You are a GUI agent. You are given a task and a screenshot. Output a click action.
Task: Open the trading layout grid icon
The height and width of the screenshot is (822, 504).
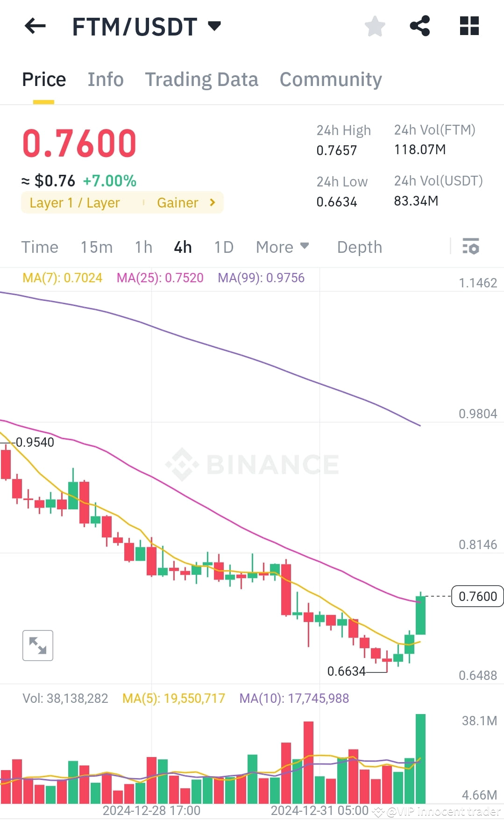[469, 27]
